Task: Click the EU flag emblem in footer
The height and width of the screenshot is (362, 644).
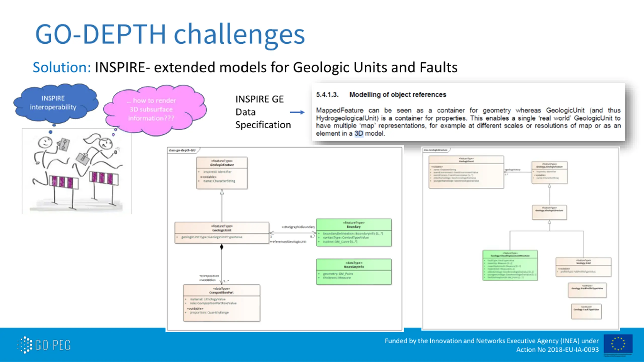Action: pos(618,344)
